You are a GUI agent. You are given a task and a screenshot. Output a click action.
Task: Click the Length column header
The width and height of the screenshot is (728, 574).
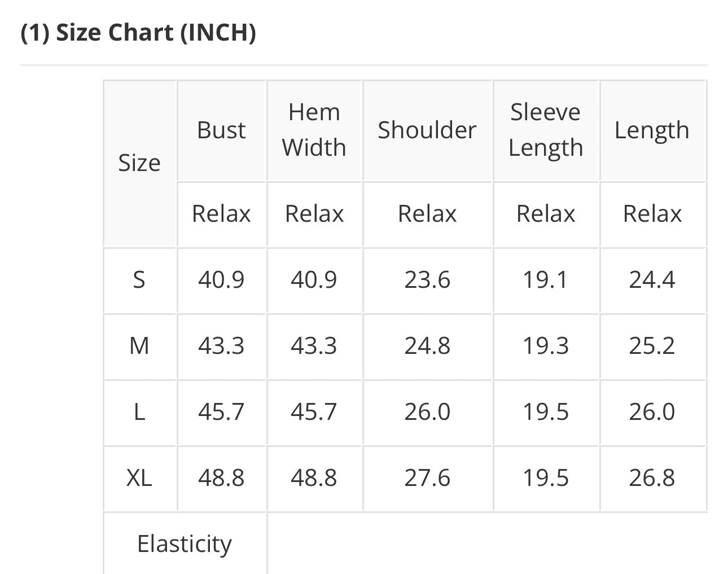[652, 130]
